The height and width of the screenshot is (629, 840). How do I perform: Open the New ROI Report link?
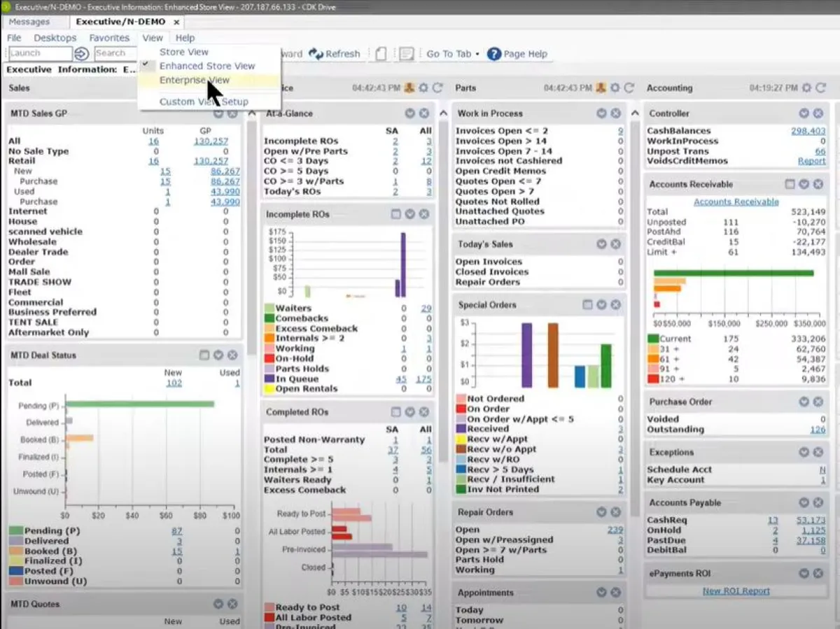coord(736,591)
